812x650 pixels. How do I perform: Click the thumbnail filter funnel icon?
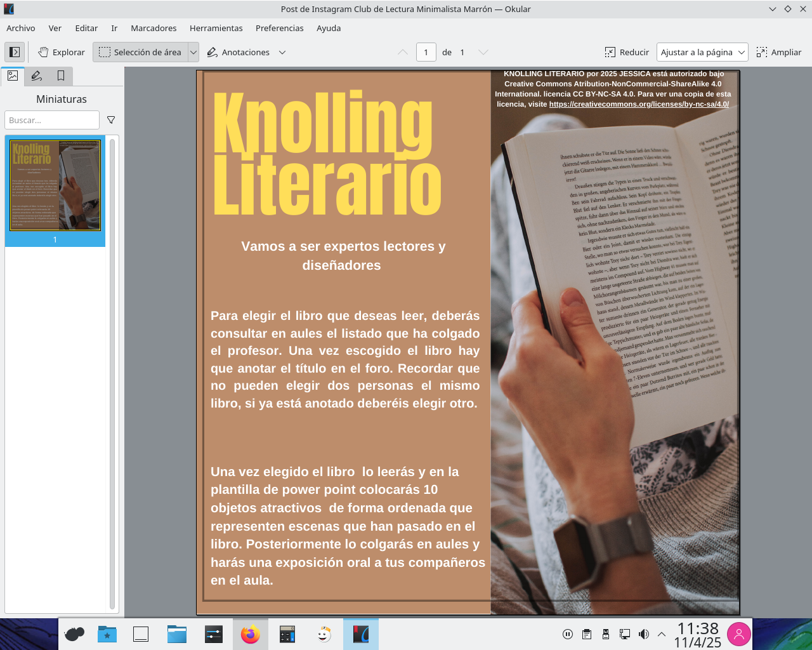coord(111,120)
